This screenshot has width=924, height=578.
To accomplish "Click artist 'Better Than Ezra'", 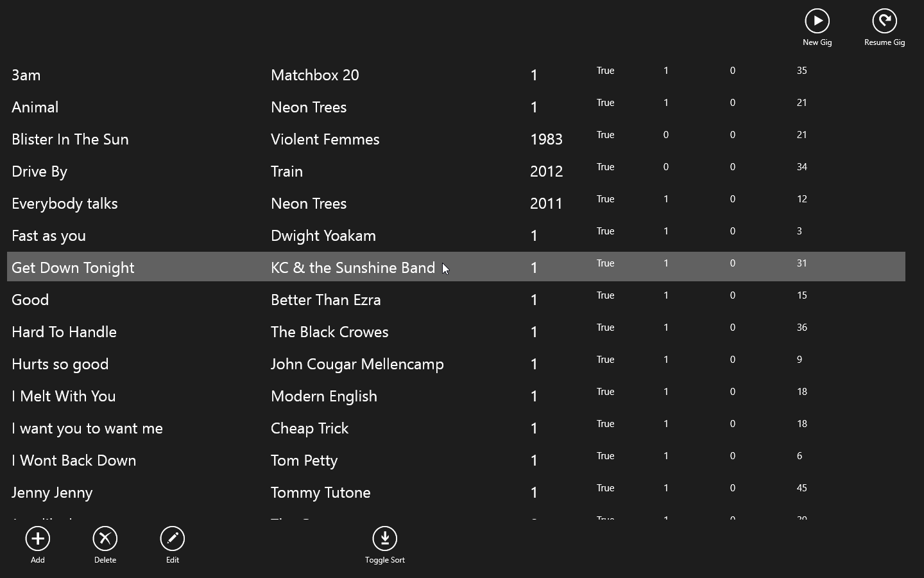I will click(326, 300).
